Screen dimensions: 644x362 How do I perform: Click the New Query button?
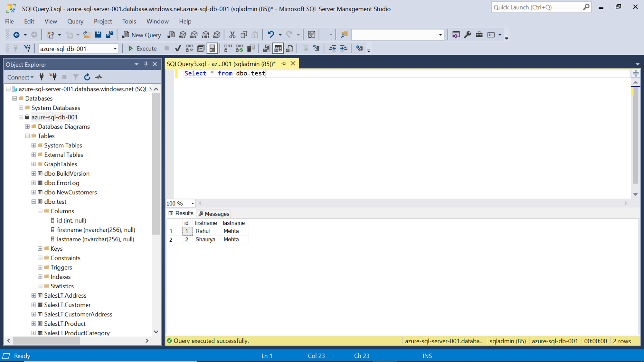[141, 35]
